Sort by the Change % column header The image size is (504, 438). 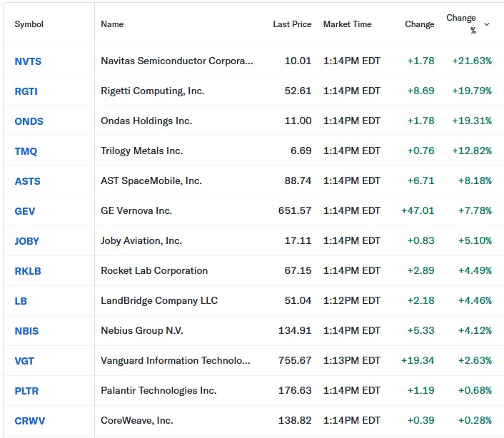point(461,24)
